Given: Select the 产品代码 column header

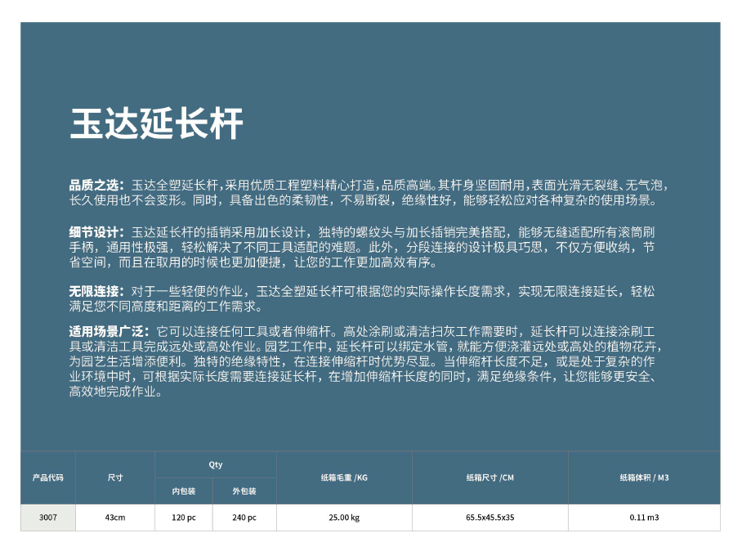Looking at the screenshot, I should tap(48, 477).
